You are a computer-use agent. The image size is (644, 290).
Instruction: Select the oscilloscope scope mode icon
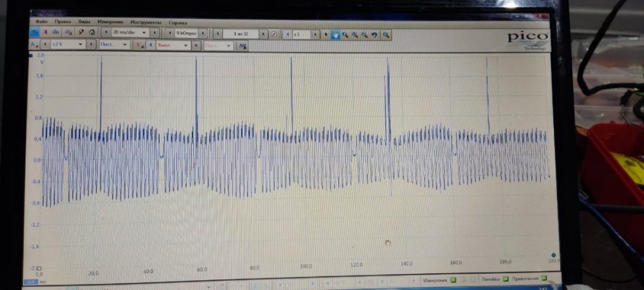coord(35,32)
